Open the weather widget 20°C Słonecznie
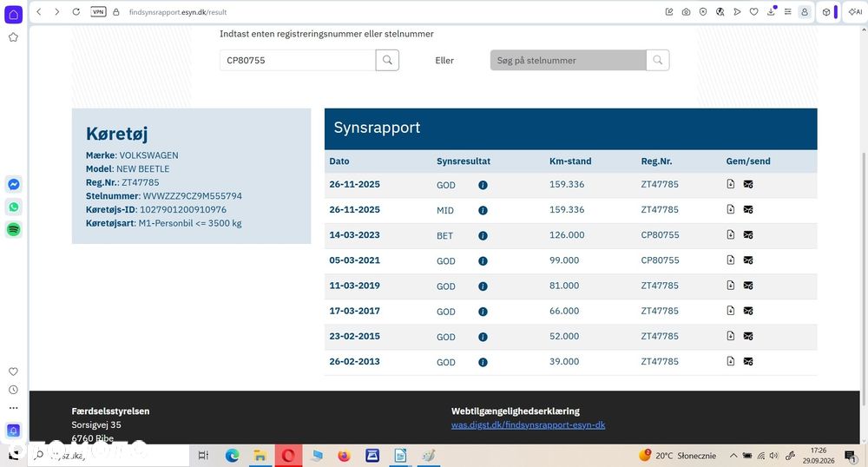Viewport: 868px width, 467px height. point(677,456)
